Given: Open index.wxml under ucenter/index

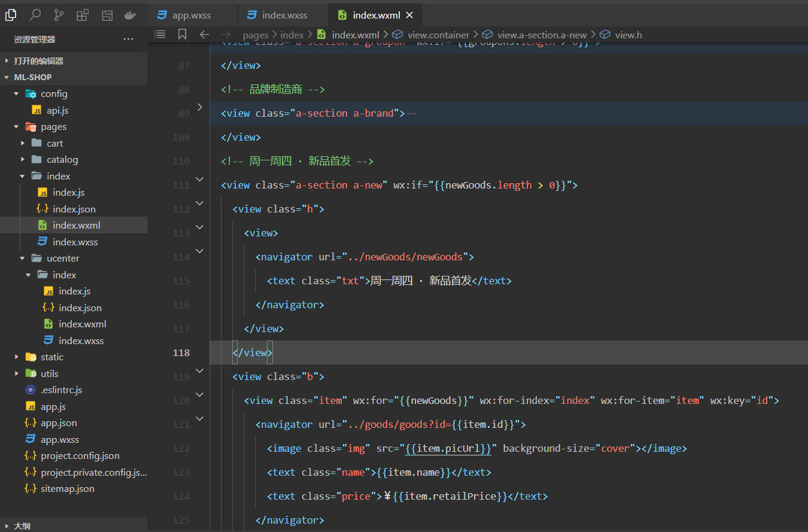Looking at the screenshot, I should coord(74,324).
